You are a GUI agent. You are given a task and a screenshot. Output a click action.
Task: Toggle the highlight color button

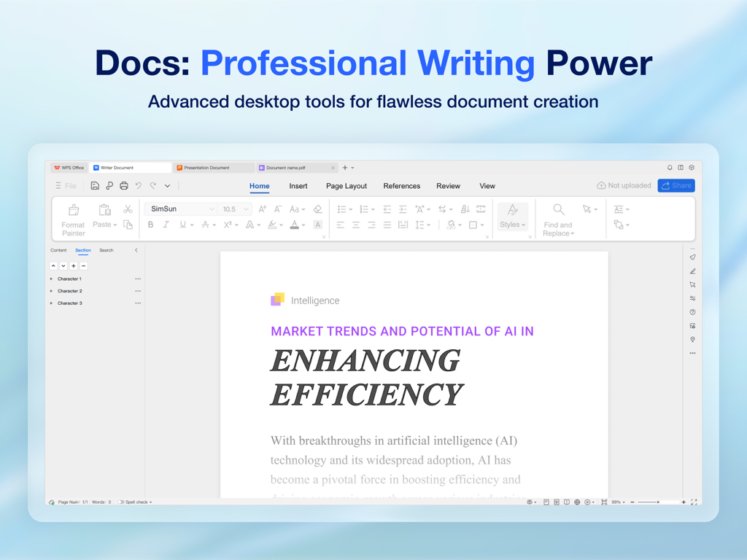click(273, 225)
